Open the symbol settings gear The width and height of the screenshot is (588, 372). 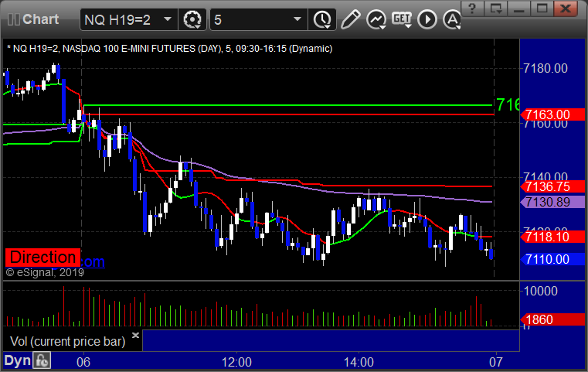[x=192, y=19]
